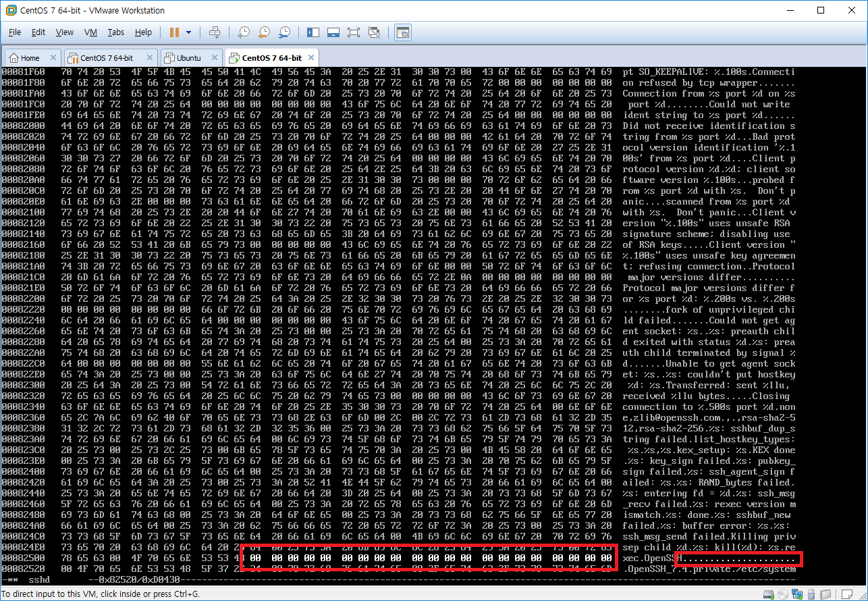This screenshot has height=601, width=868.
Task: Click the 'Connection from %s port %d on %s' text
Action: pyautogui.click(x=709, y=94)
